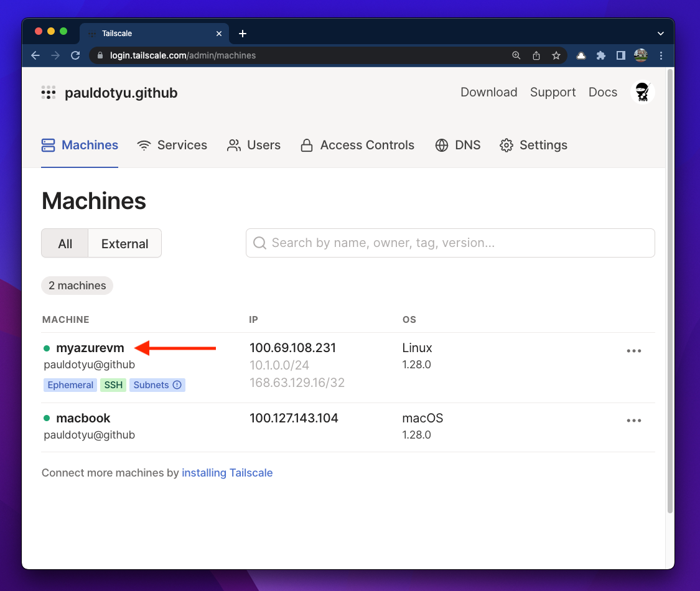Click the browser reload icon
The height and width of the screenshot is (591, 700).
[x=75, y=55]
